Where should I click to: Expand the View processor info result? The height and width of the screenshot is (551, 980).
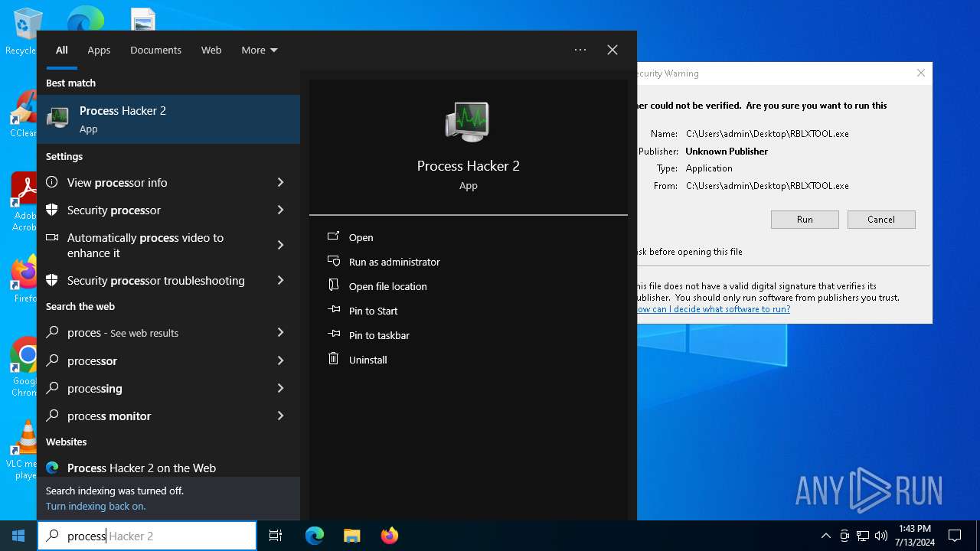(x=280, y=182)
